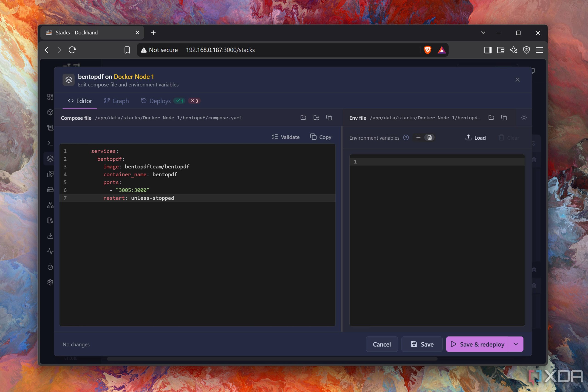Click the stack layers icon in dialog header
Screen dimensions: 588x392
pyautogui.click(x=68, y=80)
